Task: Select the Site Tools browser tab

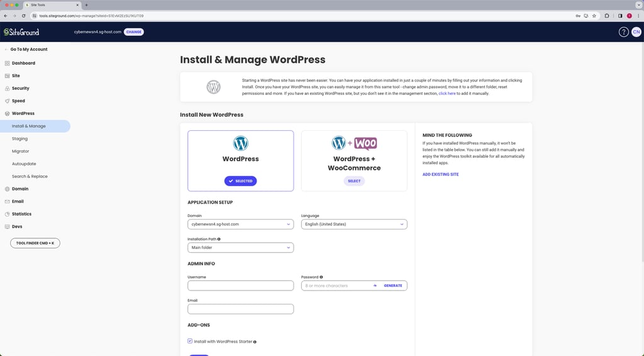Action: (x=52, y=5)
